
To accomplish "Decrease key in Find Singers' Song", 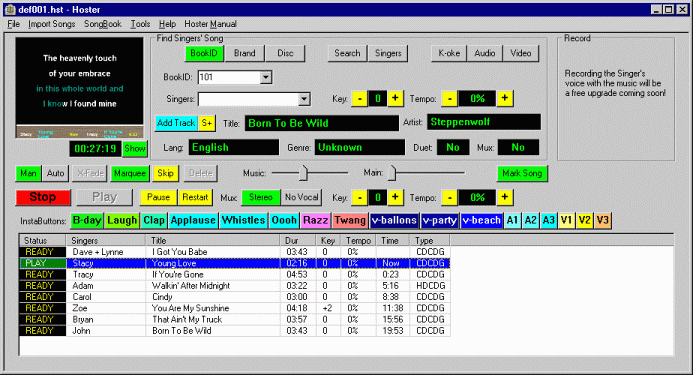I will click(360, 99).
